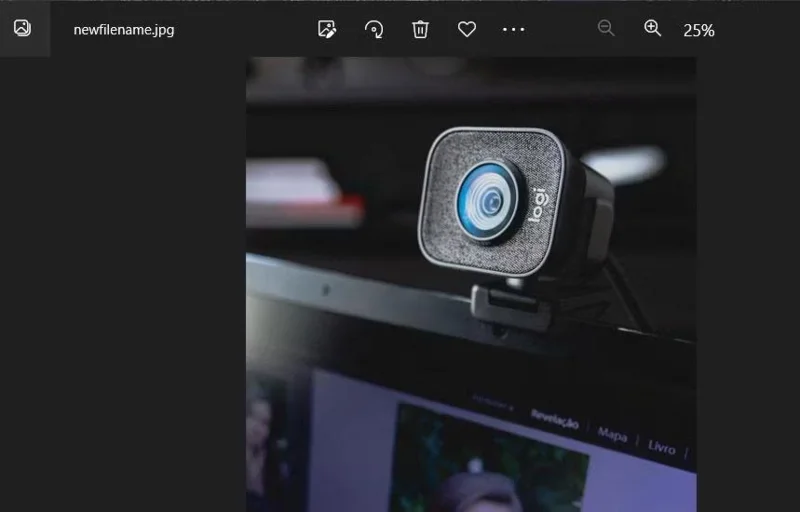Click the zoom in magnifier icon
This screenshot has width=800, height=512.
tap(653, 28)
